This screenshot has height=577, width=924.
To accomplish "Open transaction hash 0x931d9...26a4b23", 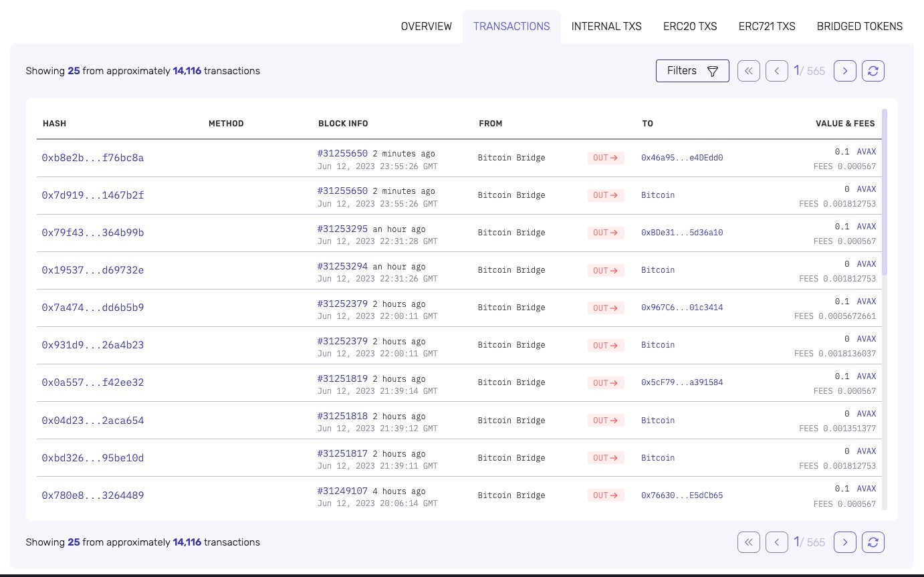I will tap(93, 345).
